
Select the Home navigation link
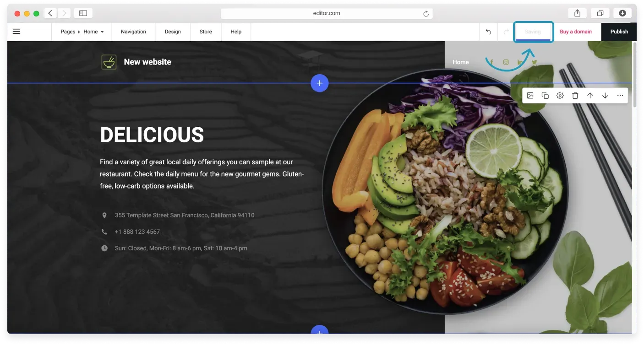click(461, 62)
